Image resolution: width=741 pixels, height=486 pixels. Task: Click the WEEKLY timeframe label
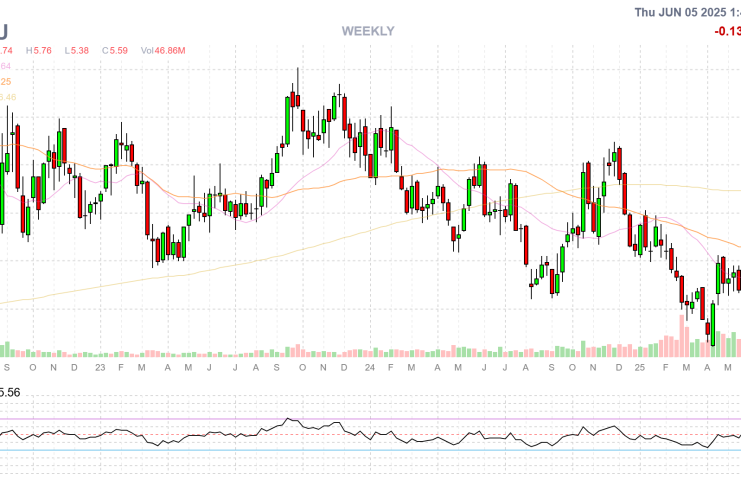pyautogui.click(x=368, y=31)
